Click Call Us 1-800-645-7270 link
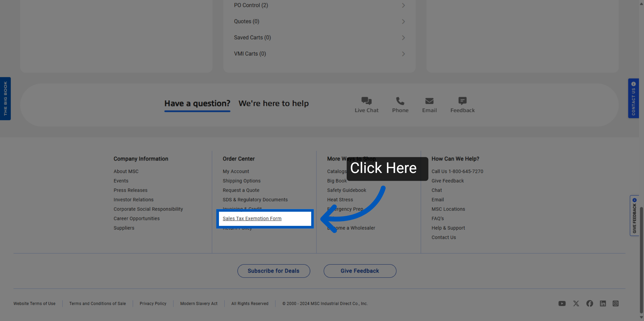Viewport: 644px width, 321px height. 457,171
